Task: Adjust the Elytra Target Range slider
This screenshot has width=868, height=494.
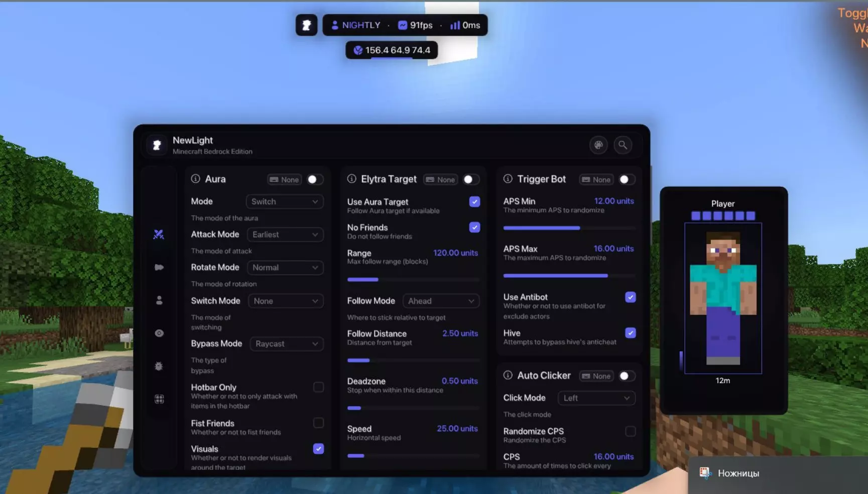Action: pos(413,280)
